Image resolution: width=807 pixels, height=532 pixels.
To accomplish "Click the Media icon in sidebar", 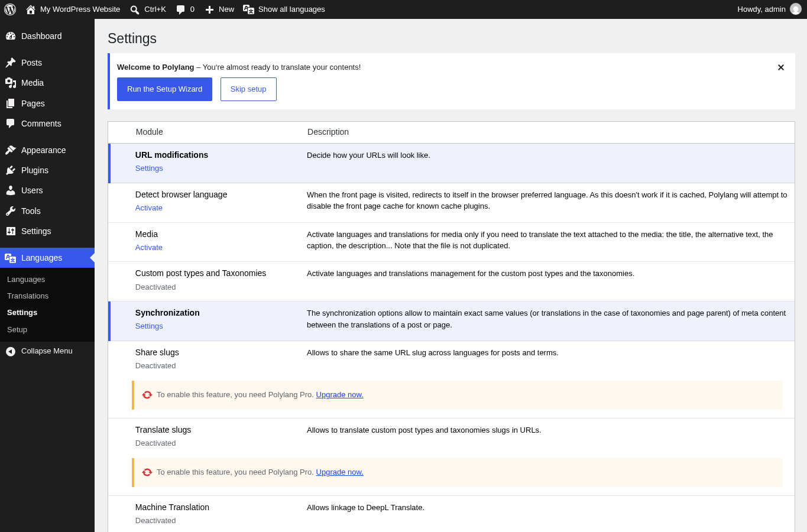I will (11, 83).
